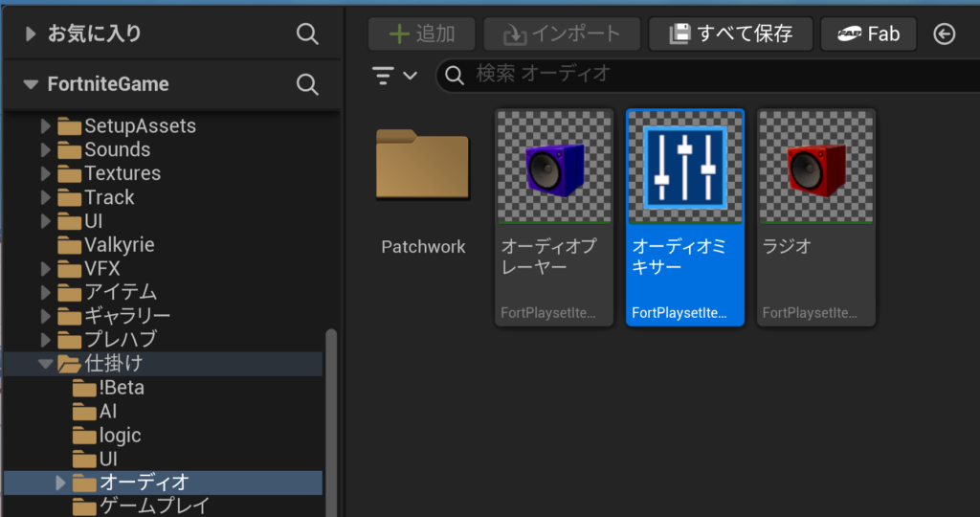The width and height of the screenshot is (980, 517).
Task: Open the filter options dropdown
Action: point(393,76)
